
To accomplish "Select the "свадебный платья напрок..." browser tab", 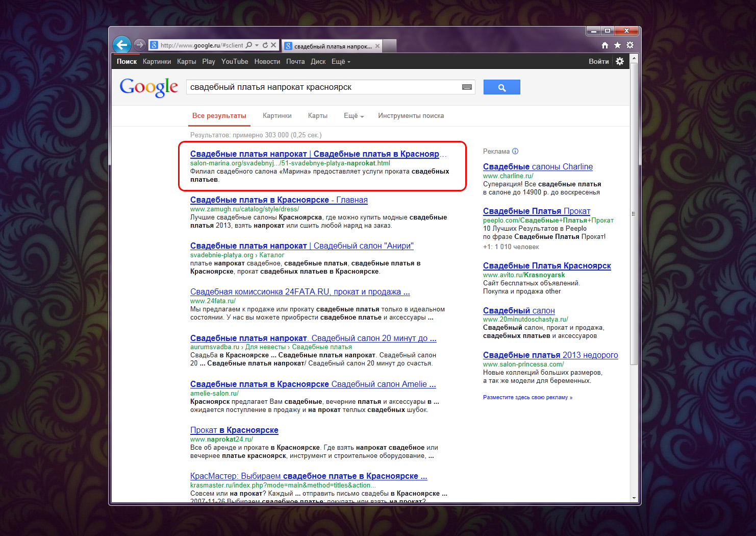I will tap(332, 46).
